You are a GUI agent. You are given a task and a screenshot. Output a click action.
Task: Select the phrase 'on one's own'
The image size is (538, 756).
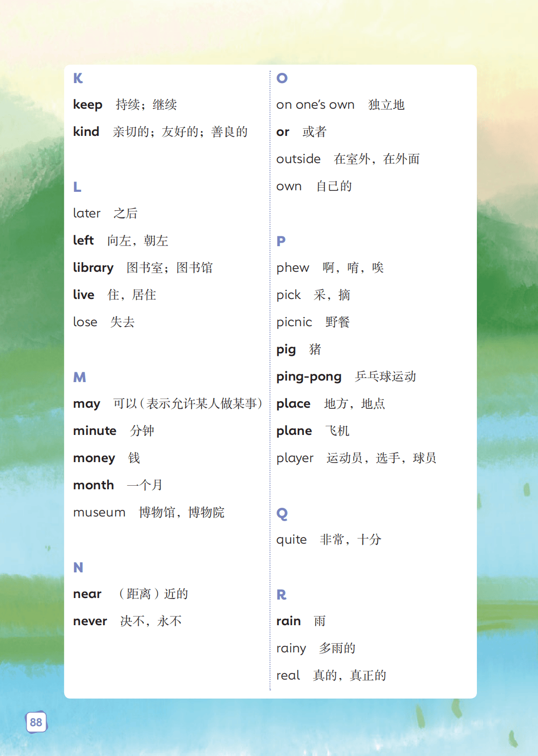click(315, 105)
